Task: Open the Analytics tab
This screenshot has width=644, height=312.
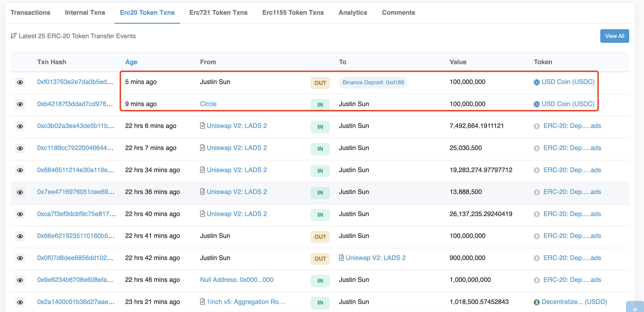Action: (x=353, y=12)
